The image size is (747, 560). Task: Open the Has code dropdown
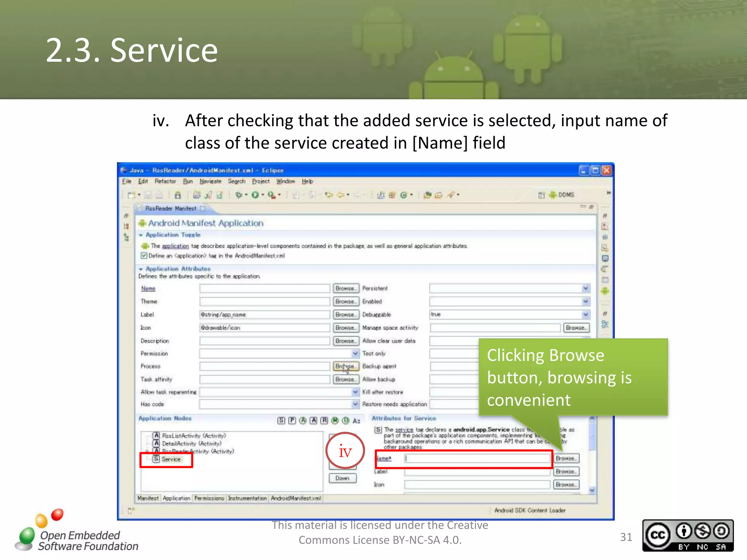click(355, 404)
